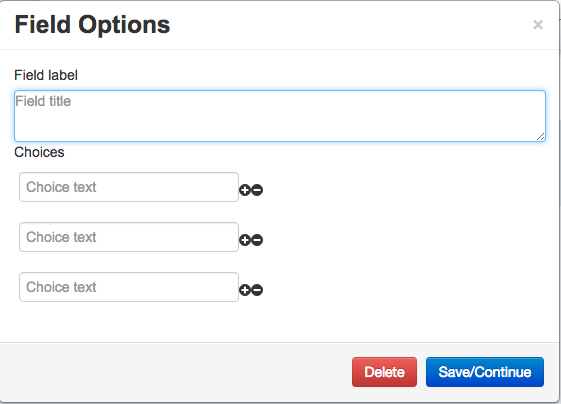The image size is (561, 404).
Task: Click the blue Save/Continue button
Action: coord(485,372)
